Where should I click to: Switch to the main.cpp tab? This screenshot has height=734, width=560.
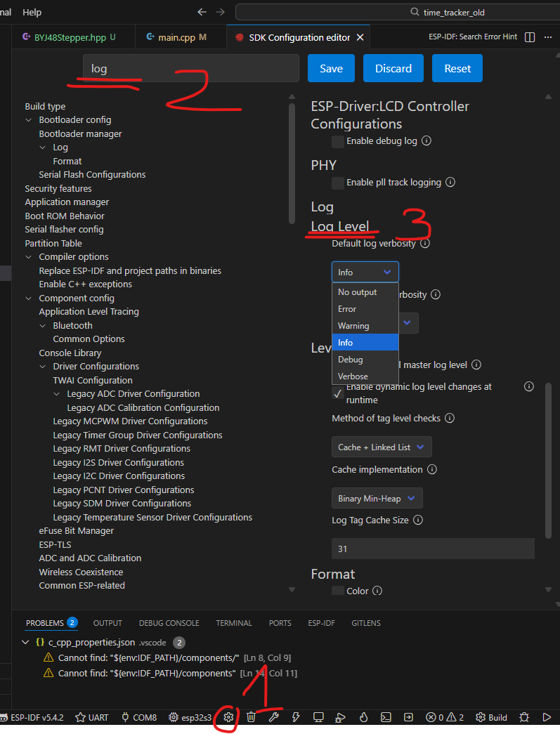(x=176, y=37)
